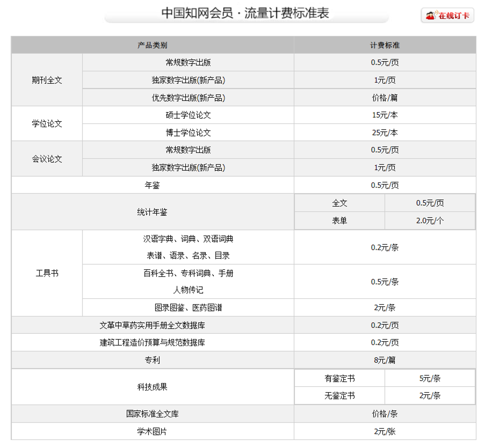Click the 5元/条 price cell

point(430,378)
